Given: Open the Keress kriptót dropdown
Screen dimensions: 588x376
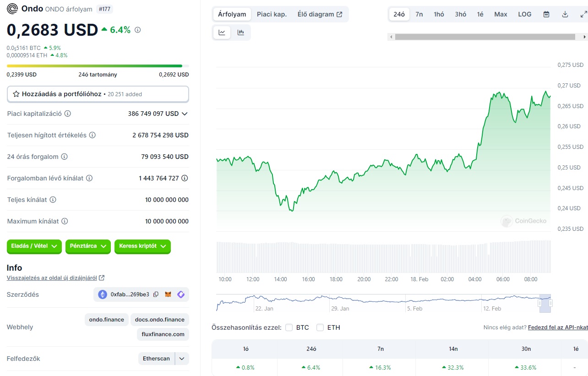Looking at the screenshot, I should pos(142,246).
